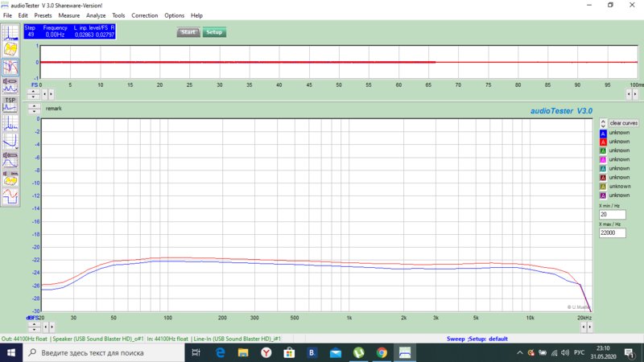Click the stepper left of the remark label

[34, 109]
